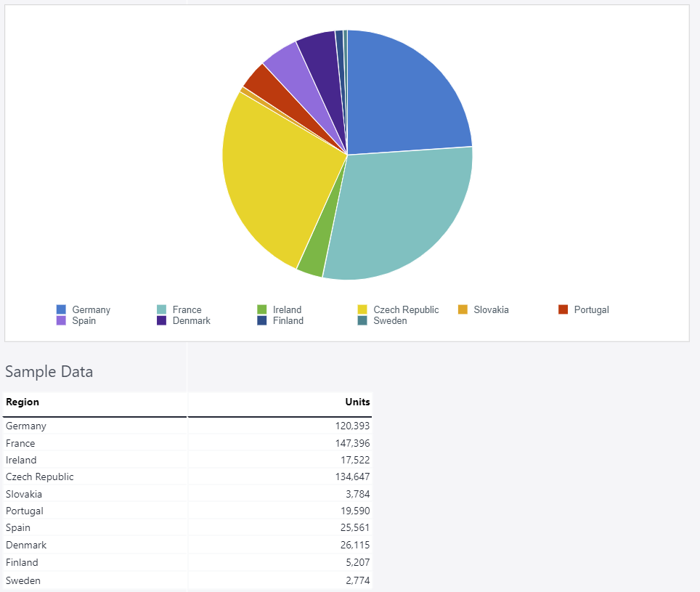The width and height of the screenshot is (700, 592).
Task: Click the Finland legend swatch
Action: click(262, 320)
